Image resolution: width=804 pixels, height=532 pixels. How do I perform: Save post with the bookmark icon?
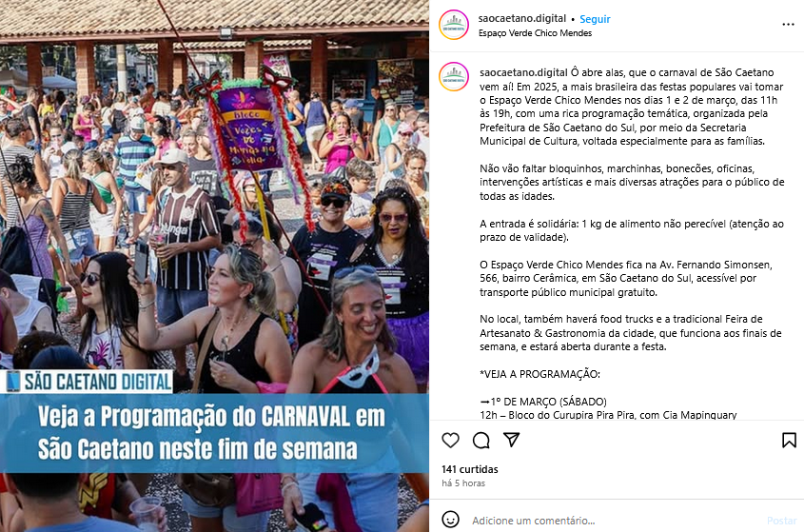coord(789,441)
